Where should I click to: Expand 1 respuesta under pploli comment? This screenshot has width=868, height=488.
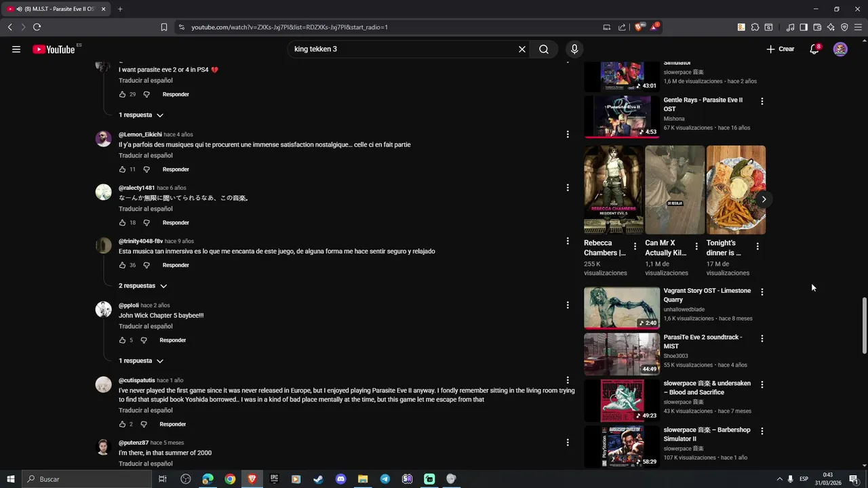point(141,361)
